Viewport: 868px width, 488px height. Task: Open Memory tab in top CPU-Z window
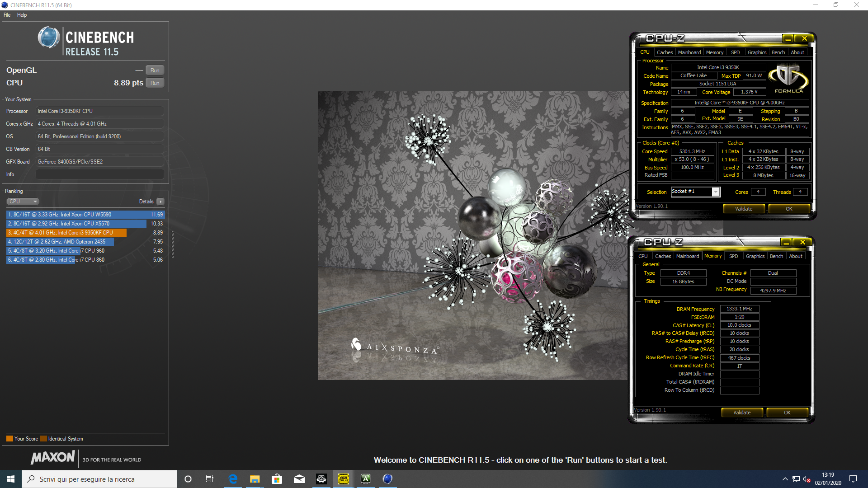coord(715,52)
